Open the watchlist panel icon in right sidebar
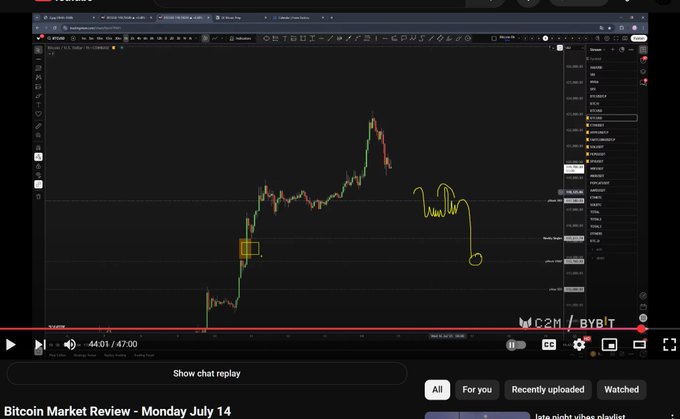Image resolution: width=680 pixels, height=419 pixels. click(x=643, y=50)
